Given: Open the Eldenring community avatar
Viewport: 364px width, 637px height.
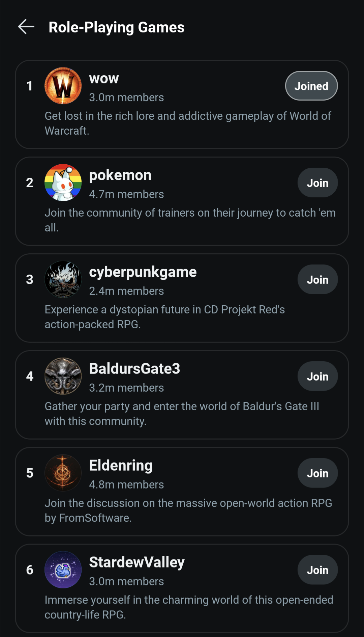Looking at the screenshot, I should click(x=63, y=473).
